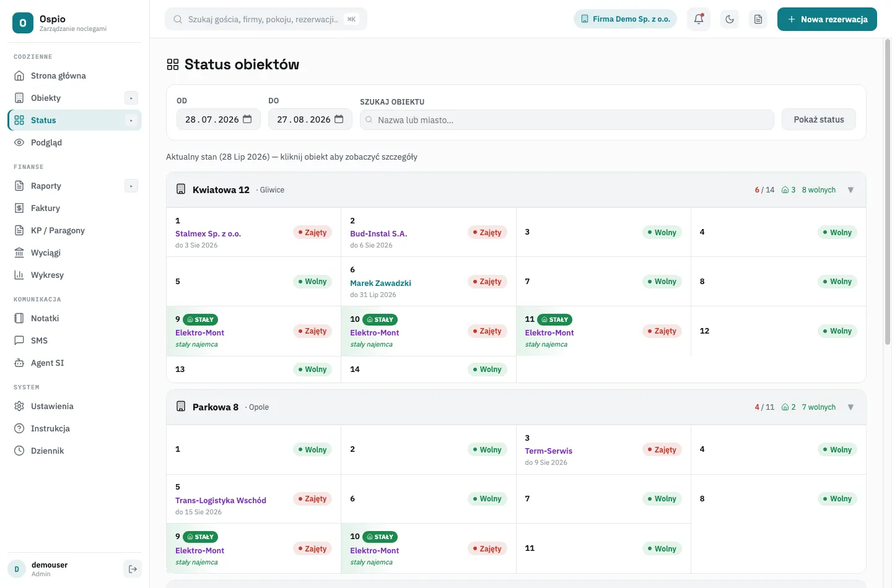Click the Pokaż status button
892x588 pixels.
tap(819, 119)
